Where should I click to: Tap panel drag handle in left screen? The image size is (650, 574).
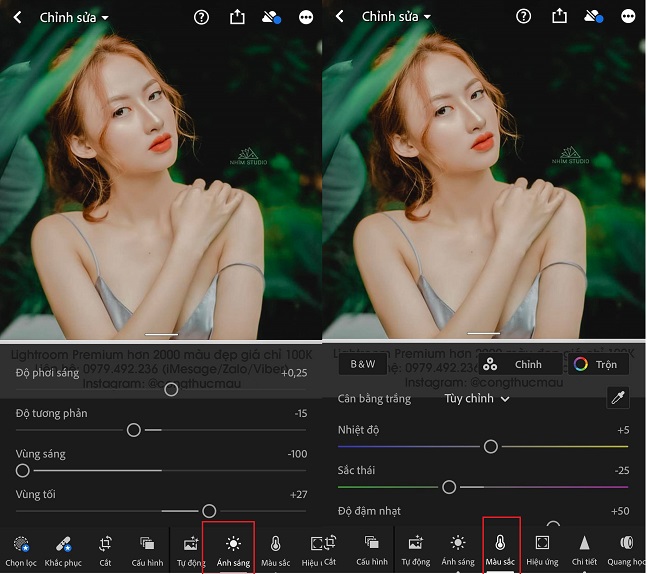tap(161, 334)
